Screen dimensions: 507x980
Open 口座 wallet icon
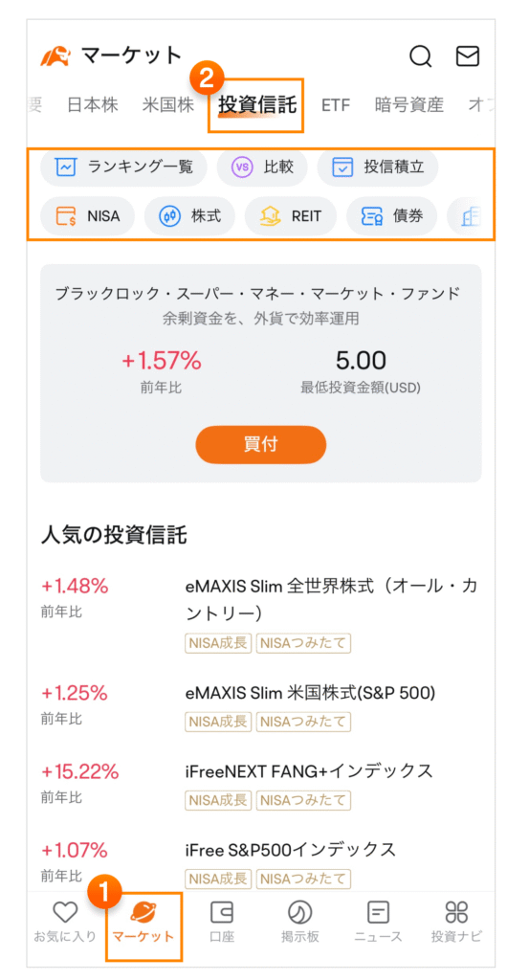click(222, 913)
